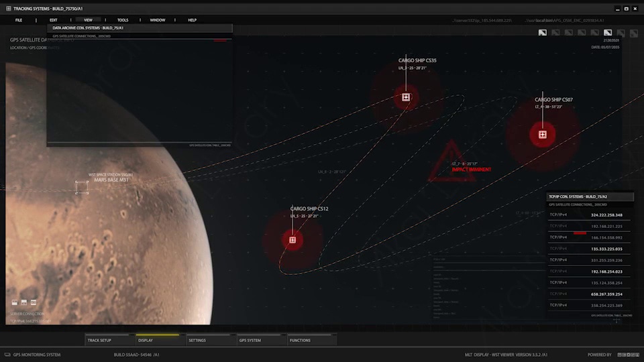Select the 331.255.259.236 connection row
Image resolution: width=644 pixels, height=362 pixels.
tap(590, 260)
